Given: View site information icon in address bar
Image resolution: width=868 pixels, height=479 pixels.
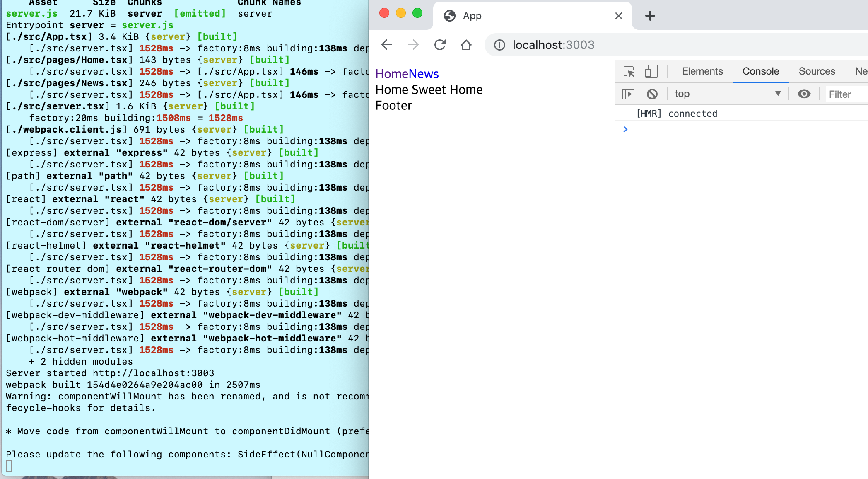Looking at the screenshot, I should [499, 45].
